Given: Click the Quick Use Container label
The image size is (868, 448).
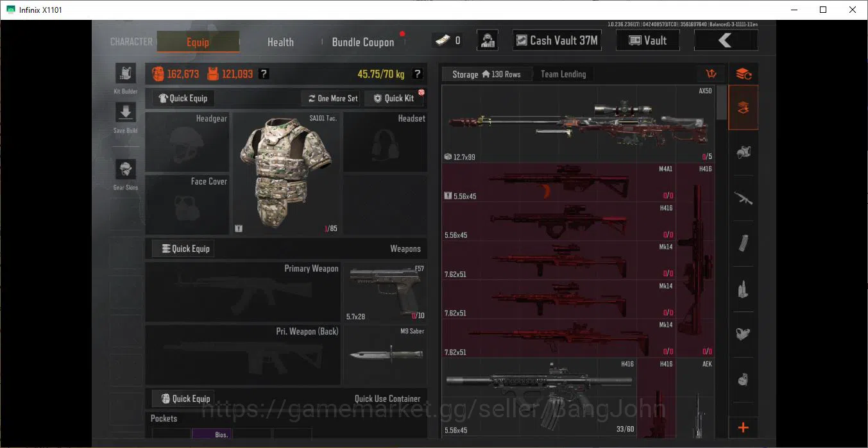Looking at the screenshot, I should click(x=387, y=399).
